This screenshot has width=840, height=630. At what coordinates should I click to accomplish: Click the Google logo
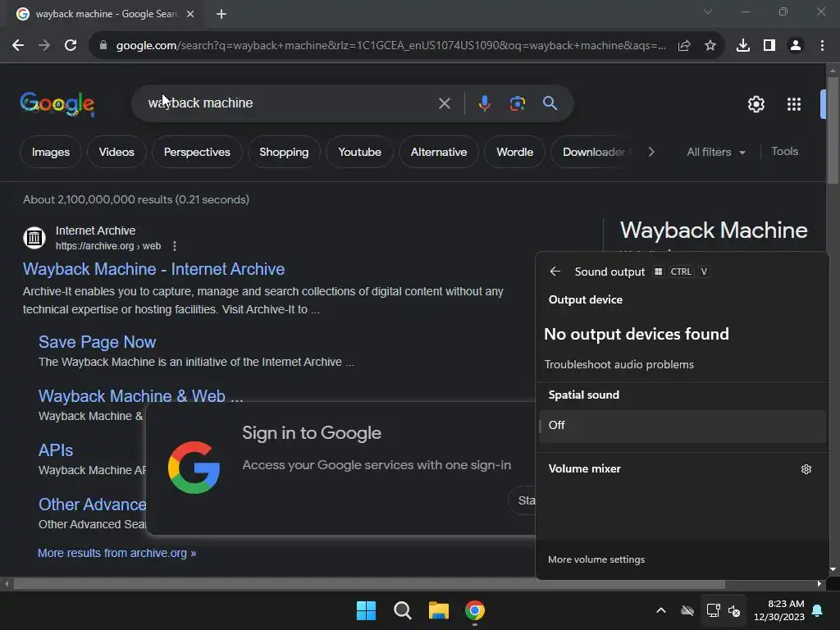57,103
